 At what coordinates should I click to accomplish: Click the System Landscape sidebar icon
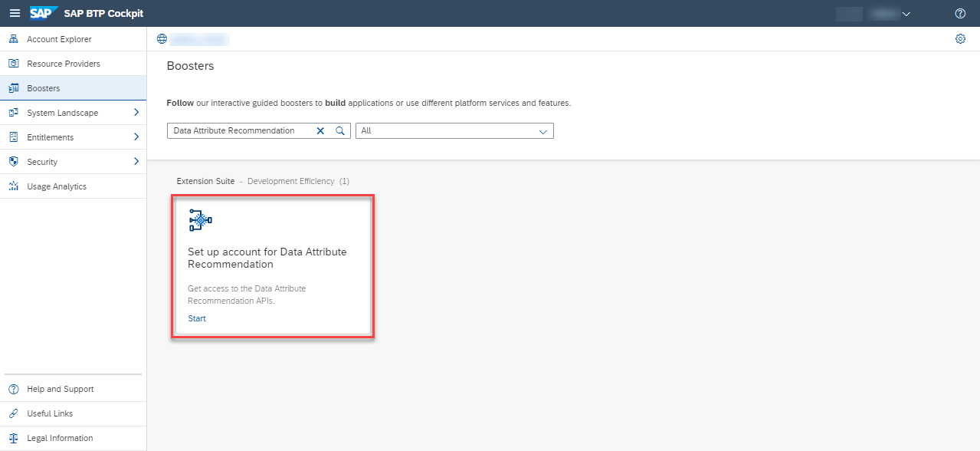point(13,113)
